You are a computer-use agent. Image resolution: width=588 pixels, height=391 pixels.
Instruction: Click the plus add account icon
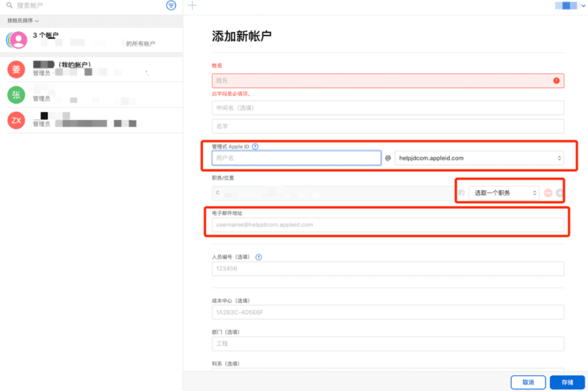(x=192, y=5)
